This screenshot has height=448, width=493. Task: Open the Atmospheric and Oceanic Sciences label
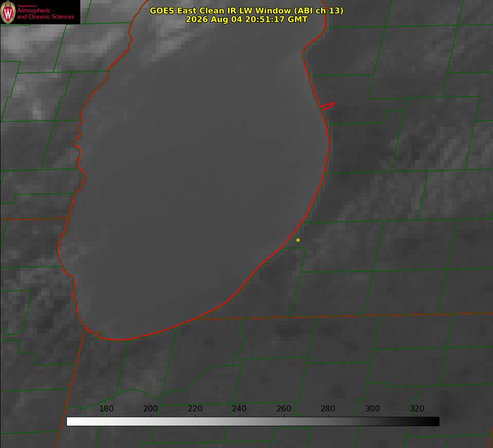[45, 13]
